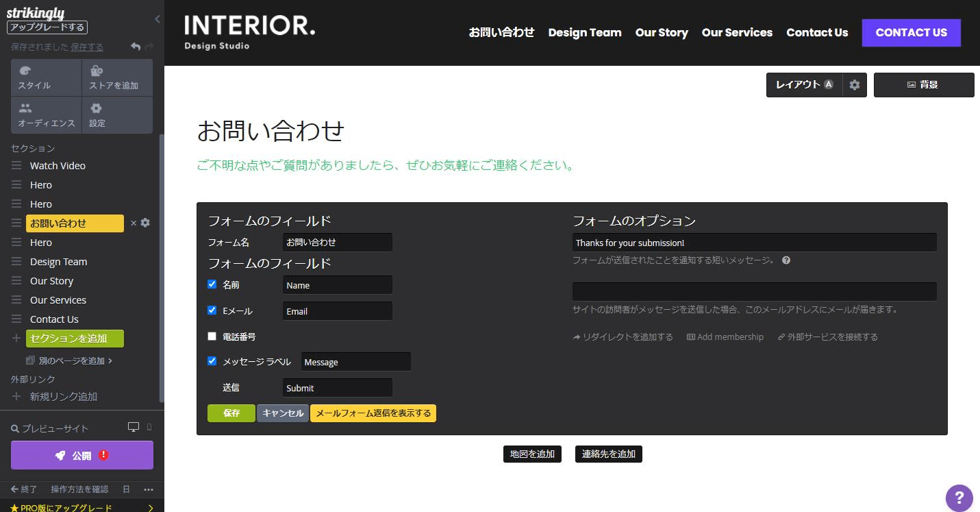Click the gear icon beside レイアウト button
This screenshot has height=512, width=980.
[x=854, y=84]
